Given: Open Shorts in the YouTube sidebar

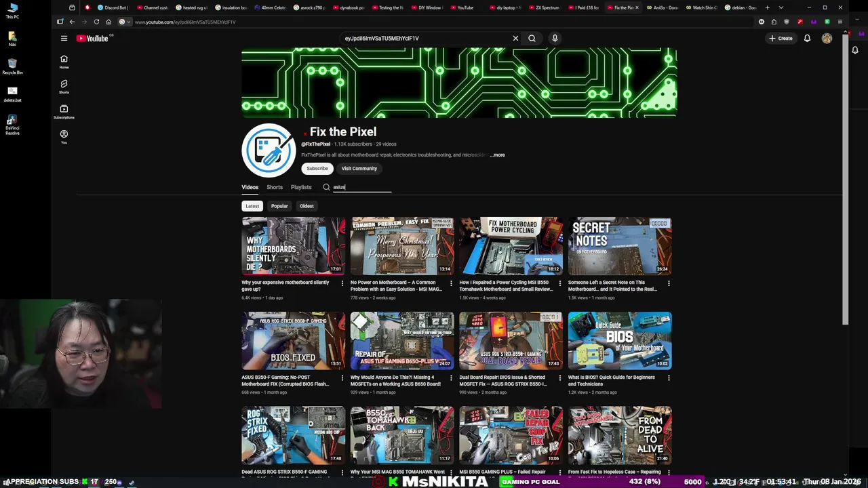Looking at the screenshot, I should [64, 87].
